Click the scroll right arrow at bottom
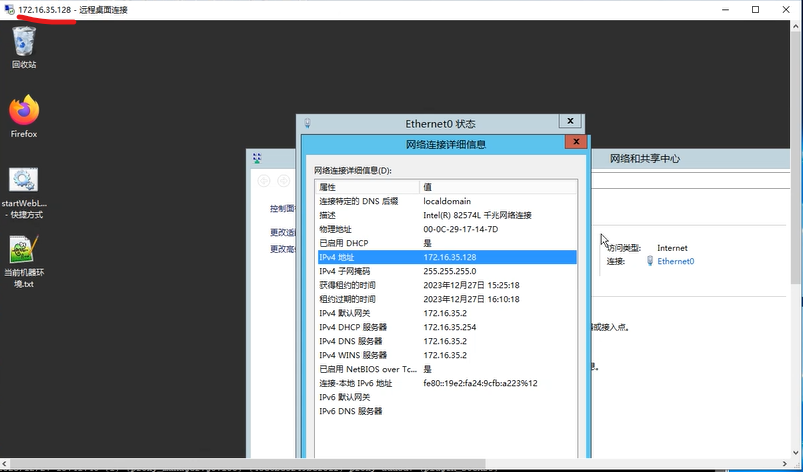803x472 pixels. 785,464
